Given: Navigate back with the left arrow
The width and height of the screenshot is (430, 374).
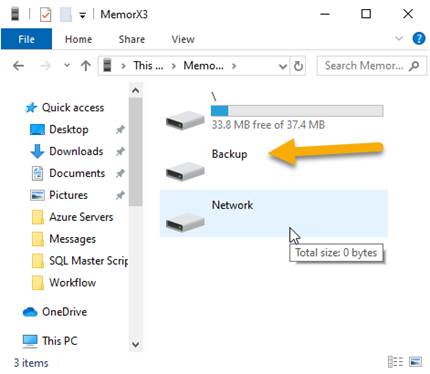Looking at the screenshot, I should pos(19,66).
